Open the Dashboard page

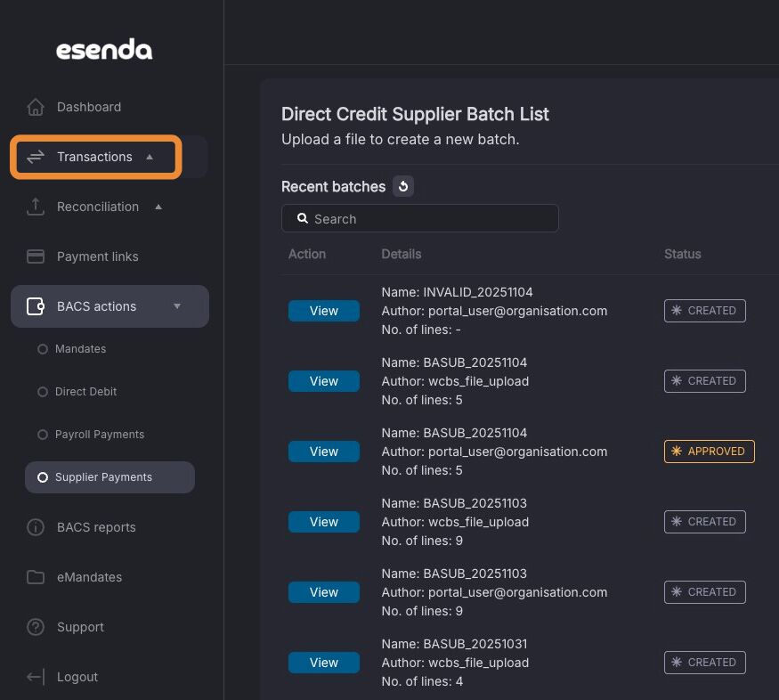coord(89,107)
